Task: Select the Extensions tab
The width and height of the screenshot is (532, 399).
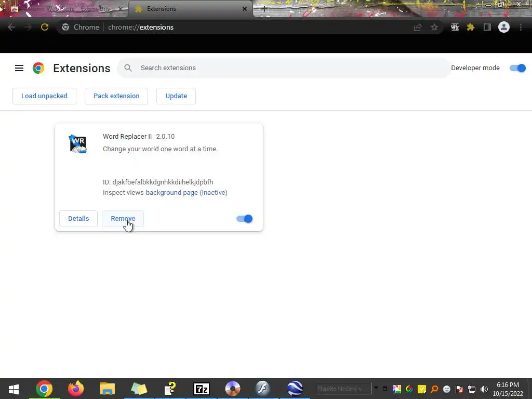Action: (191, 9)
